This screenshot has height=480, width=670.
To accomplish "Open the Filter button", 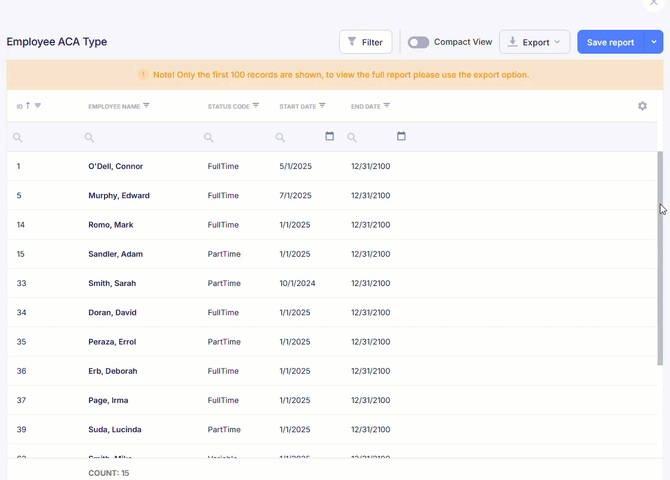I will (365, 42).
